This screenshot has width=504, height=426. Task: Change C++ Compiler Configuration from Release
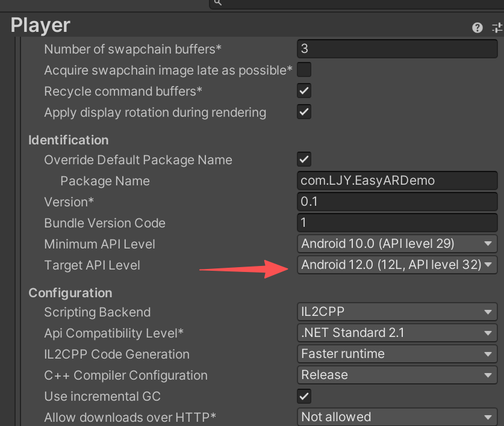[397, 375]
